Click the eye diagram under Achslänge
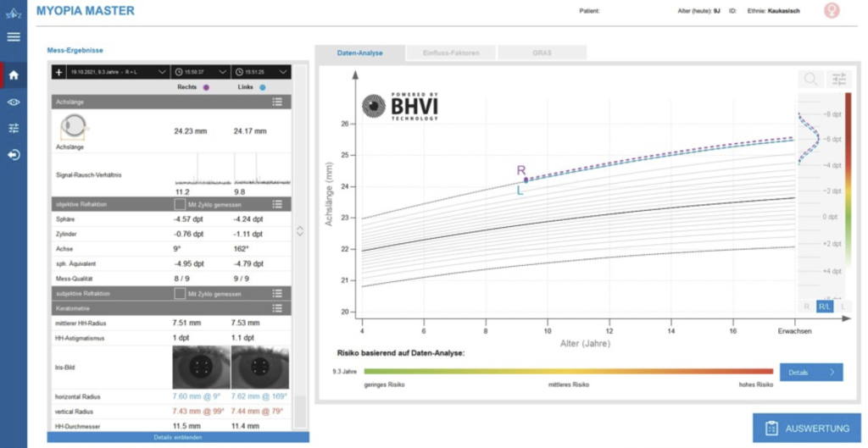This screenshot has height=448, width=868. coord(75,128)
